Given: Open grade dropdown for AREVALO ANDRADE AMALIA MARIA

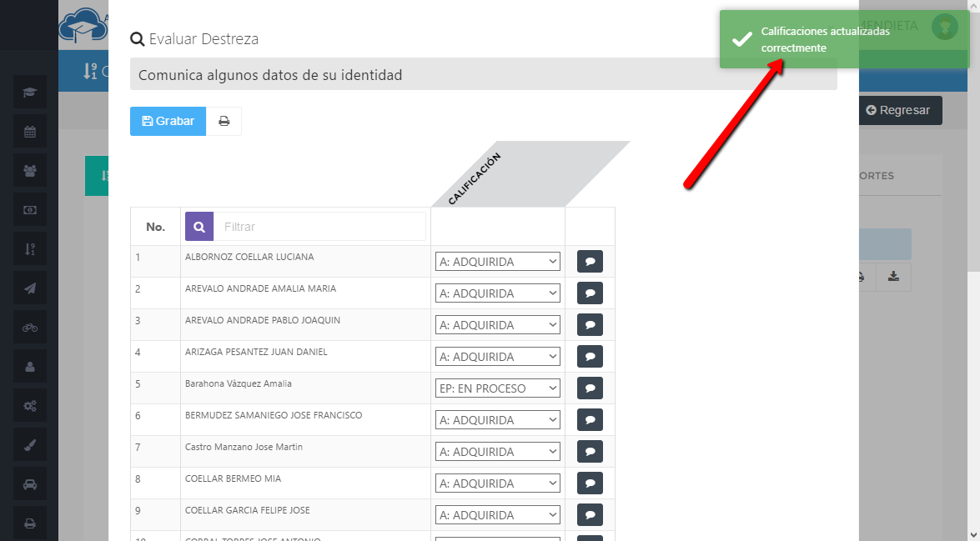Looking at the screenshot, I should click(497, 293).
